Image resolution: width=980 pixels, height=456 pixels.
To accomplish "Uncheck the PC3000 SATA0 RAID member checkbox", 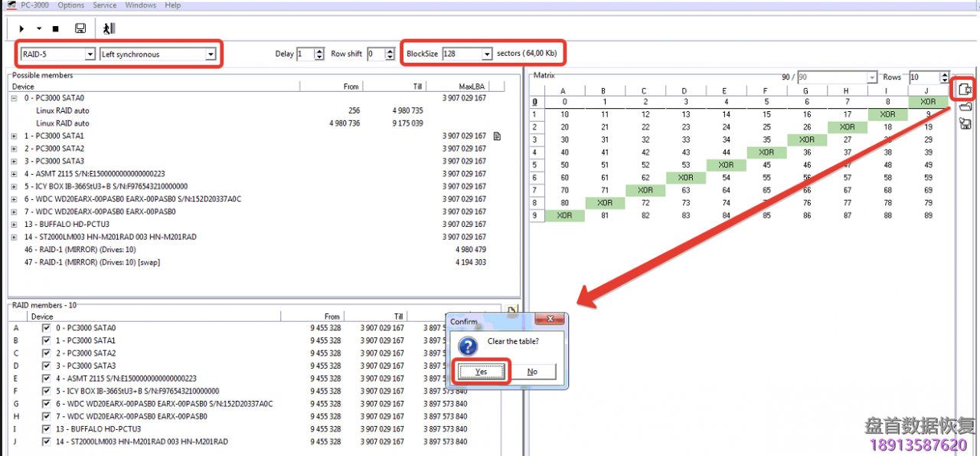I will click(47, 328).
